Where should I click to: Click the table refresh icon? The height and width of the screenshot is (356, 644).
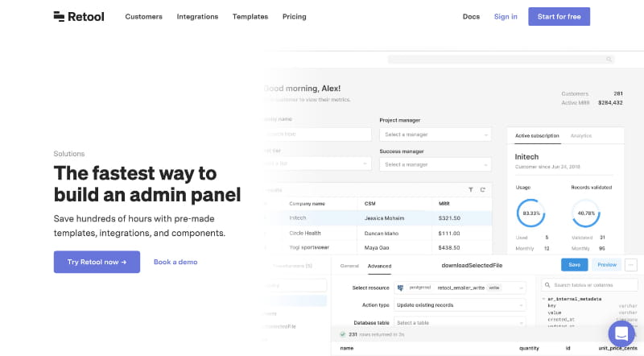coord(482,189)
